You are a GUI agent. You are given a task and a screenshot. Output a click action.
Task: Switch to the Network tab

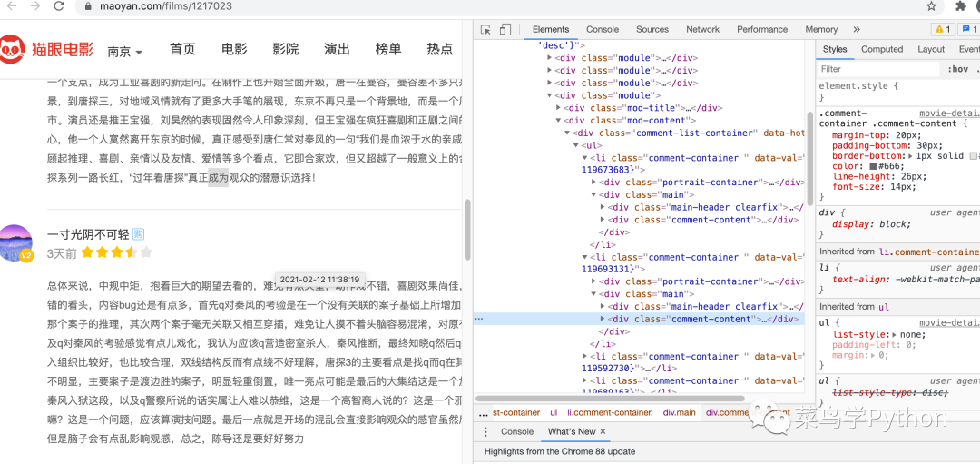[x=702, y=30]
